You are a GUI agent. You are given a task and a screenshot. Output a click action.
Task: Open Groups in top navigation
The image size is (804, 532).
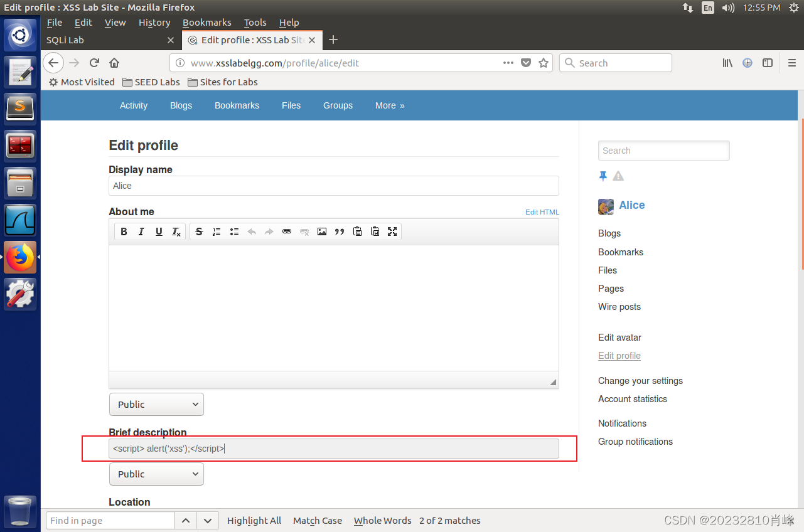pyautogui.click(x=338, y=105)
